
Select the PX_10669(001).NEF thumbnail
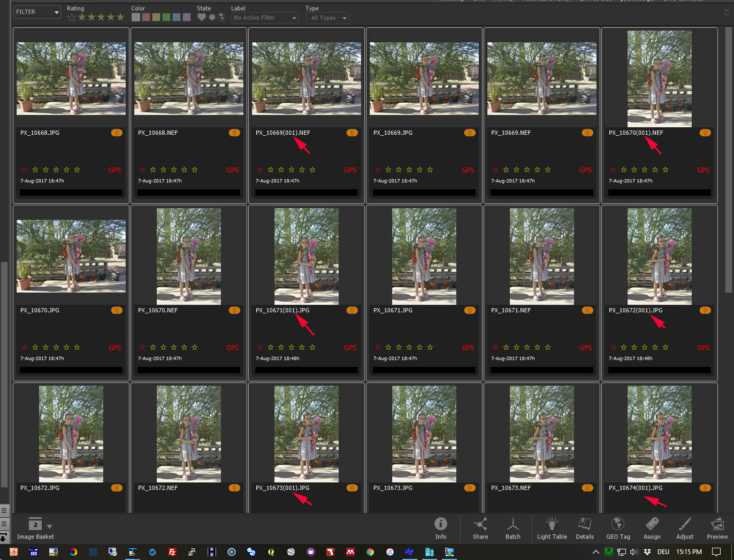click(307, 79)
